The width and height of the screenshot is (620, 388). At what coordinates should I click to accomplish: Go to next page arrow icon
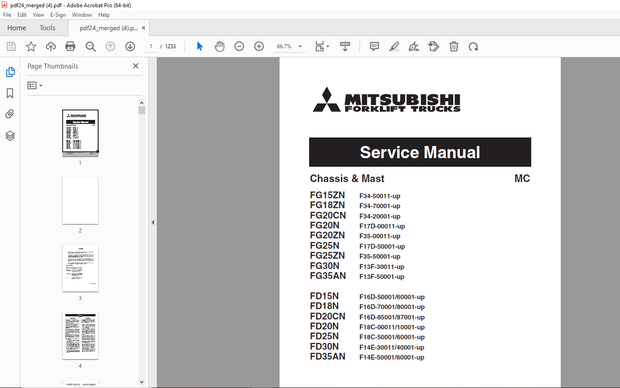(x=130, y=47)
